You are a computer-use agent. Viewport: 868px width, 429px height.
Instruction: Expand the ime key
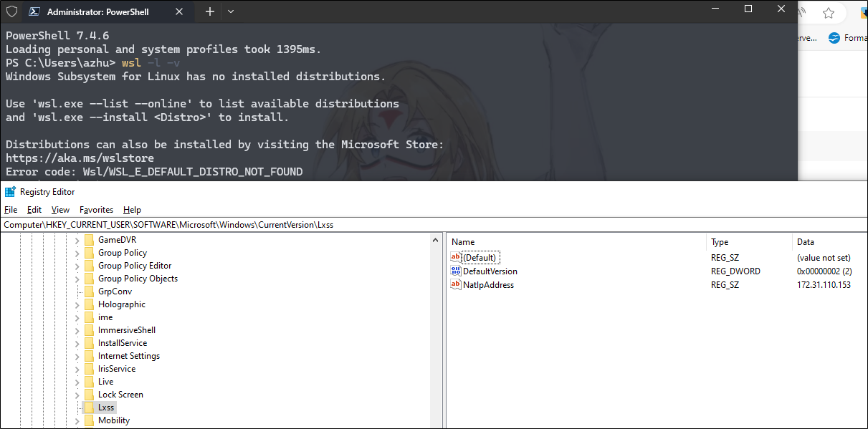point(77,317)
